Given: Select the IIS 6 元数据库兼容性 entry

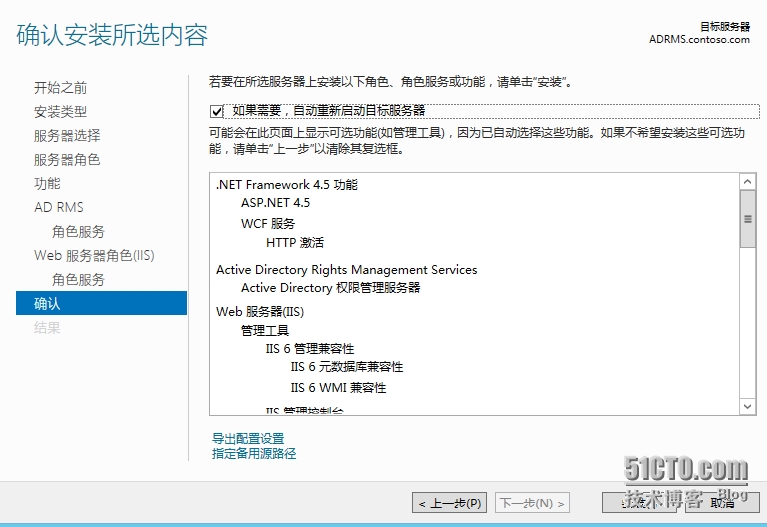Looking at the screenshot, I should pyautogui.click(x=347, y=367).
